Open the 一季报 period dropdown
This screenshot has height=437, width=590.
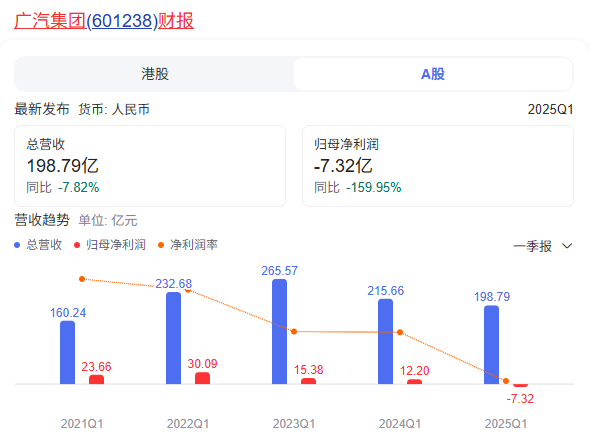543,246
